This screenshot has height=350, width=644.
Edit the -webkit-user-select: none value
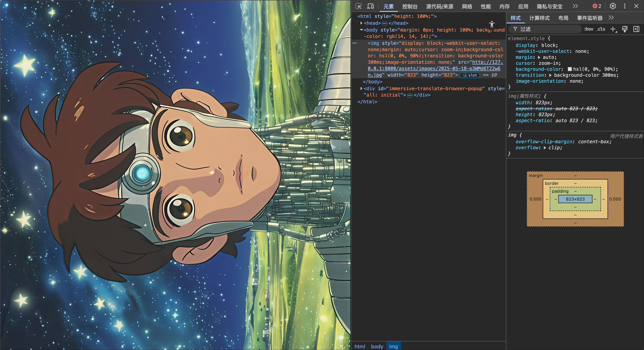pos(581,51)
